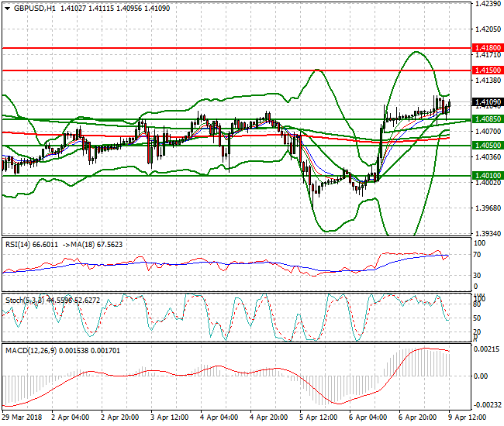Select the green 1.40850 price level label
This screenshot has width=504, height=426.
point(488,119)
